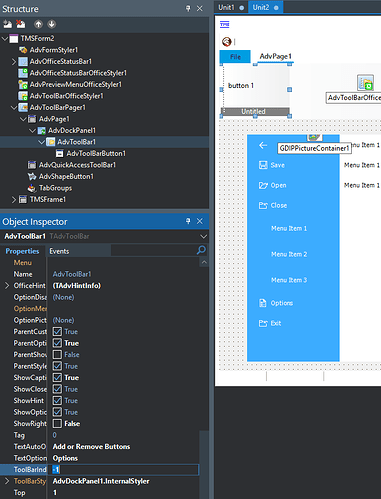
Task: Enable the ShowRight checkbox
Action: tap(57, 424)
